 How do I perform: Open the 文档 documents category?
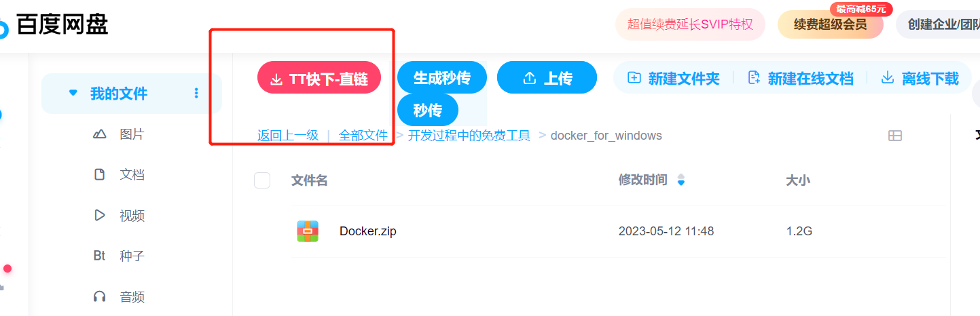tap(118, 175)
